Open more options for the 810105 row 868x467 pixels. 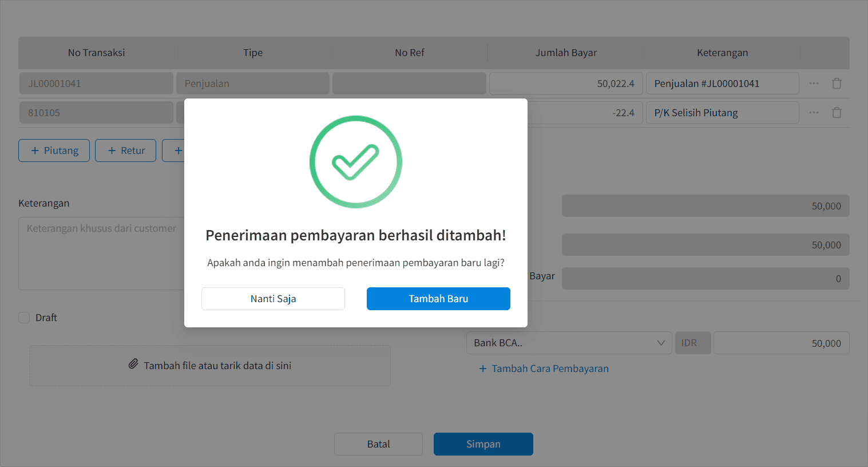coord(814,113)
